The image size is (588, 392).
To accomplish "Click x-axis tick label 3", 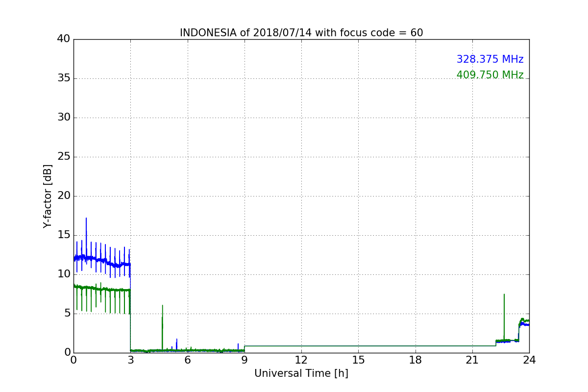I will [130, 360].
